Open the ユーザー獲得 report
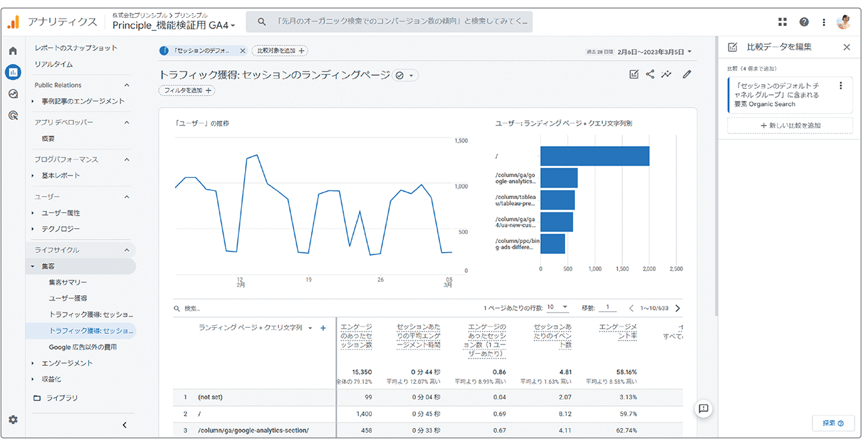Screen dimensions: 868x446 point(68,298)
